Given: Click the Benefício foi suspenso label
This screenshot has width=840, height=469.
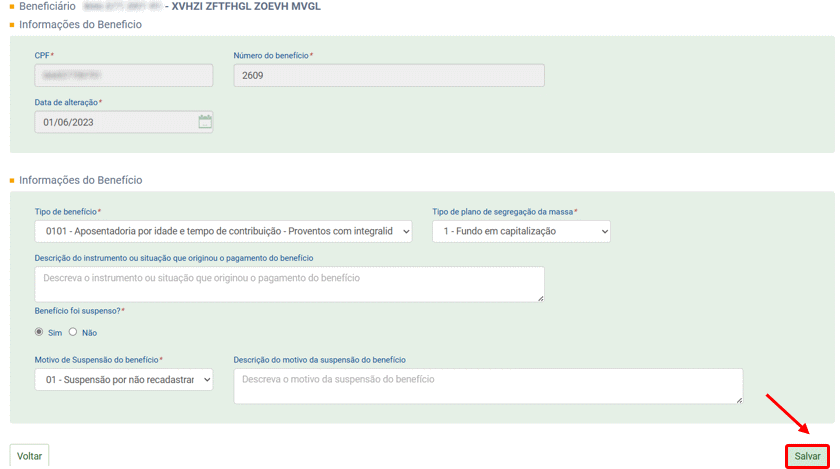Looking at the screenshot, I should pyautogui.click(x=78, y=311).
